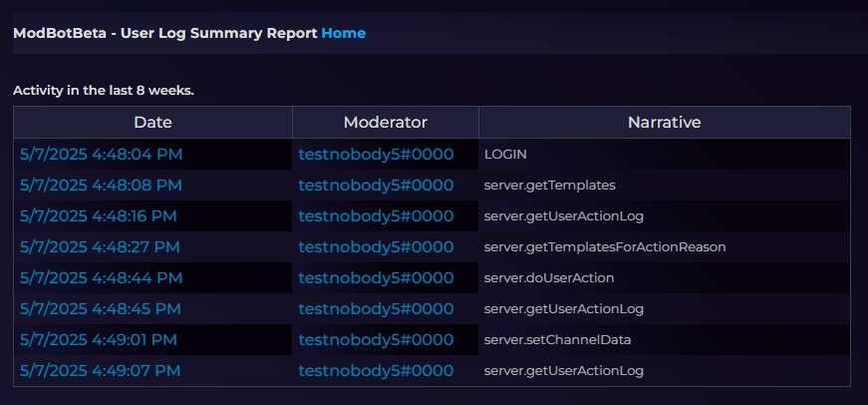This screenshot has width=868, height=405.
Task: Open the 5/7/2025 4:48:04 PM date link
Action: (x=101, y=154)
